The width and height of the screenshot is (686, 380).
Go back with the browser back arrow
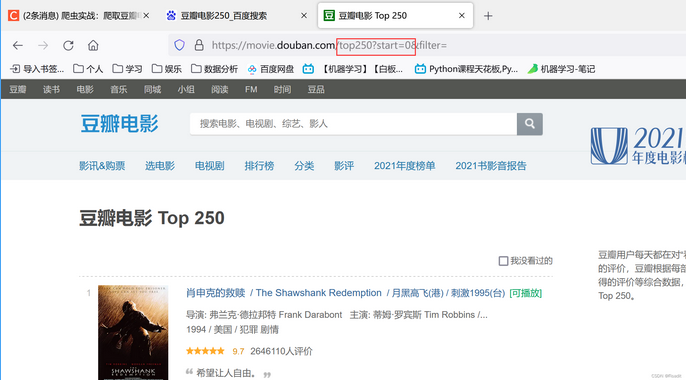[x=18, y=45]
